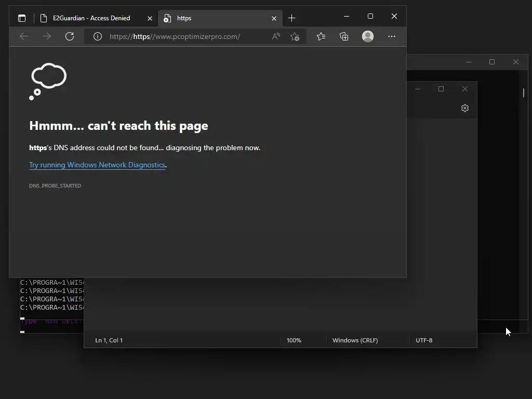Screen dimensions: 532x399
Task: Try running Windows Network Diagnostics
Action: tap(97, 165)
